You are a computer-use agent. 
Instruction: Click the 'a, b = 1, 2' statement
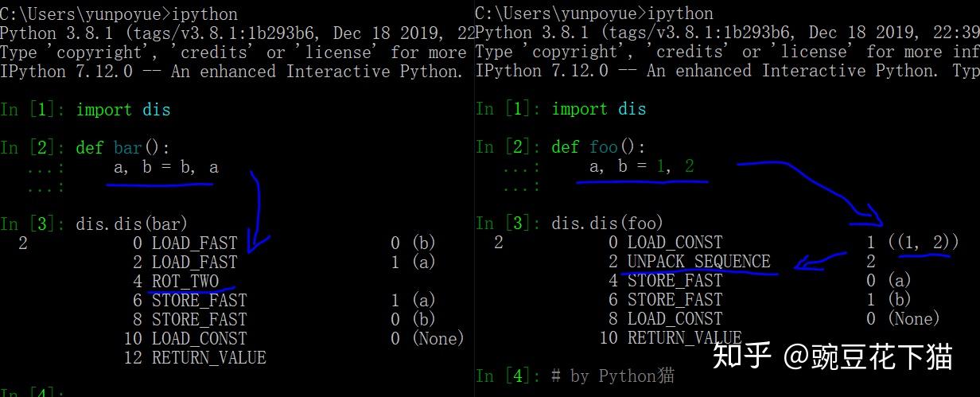(x=641, y=167)
